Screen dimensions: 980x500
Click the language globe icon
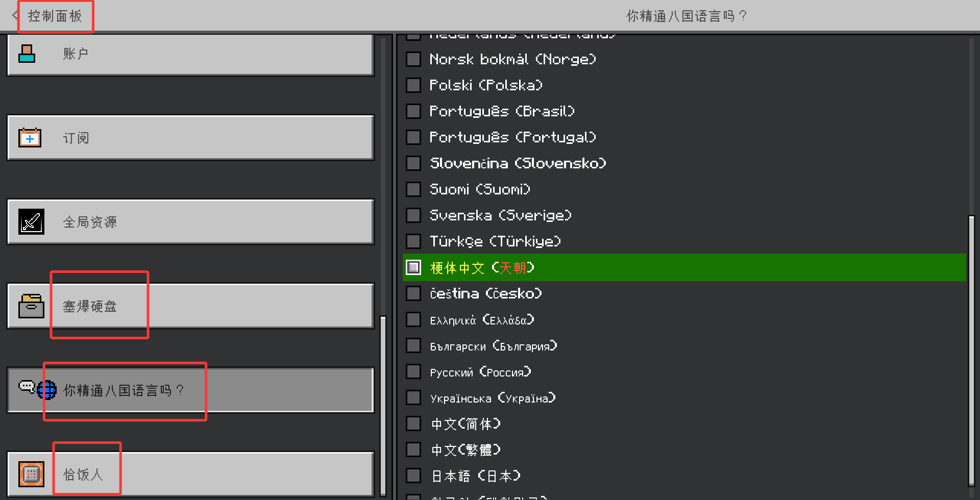47,390
